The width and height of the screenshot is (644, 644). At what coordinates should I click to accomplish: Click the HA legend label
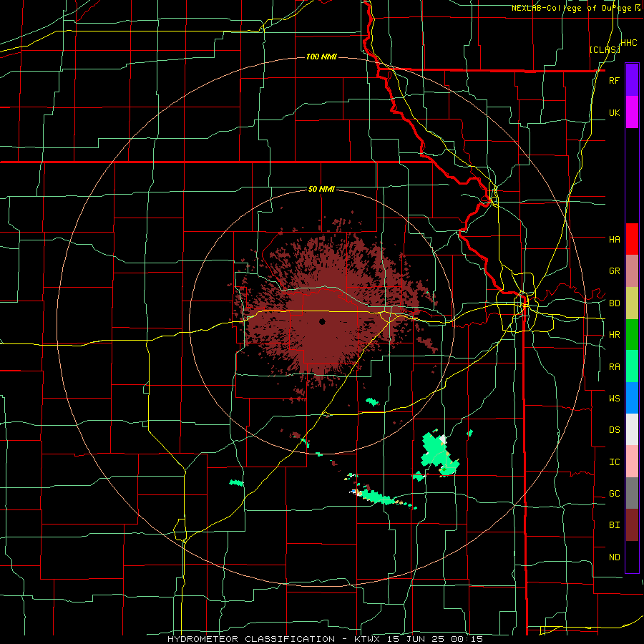(x=615, y=239)
